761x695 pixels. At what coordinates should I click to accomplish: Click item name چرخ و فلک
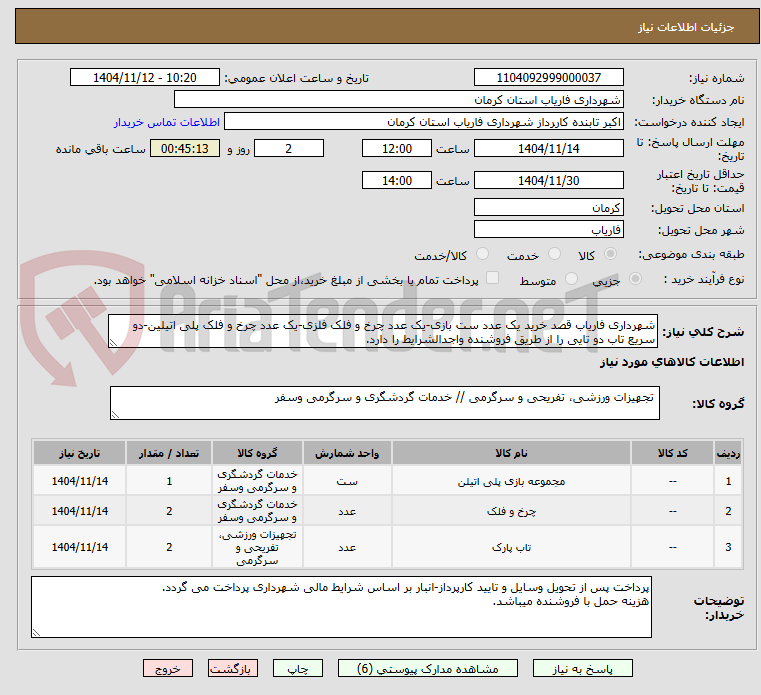click(511, 511)
